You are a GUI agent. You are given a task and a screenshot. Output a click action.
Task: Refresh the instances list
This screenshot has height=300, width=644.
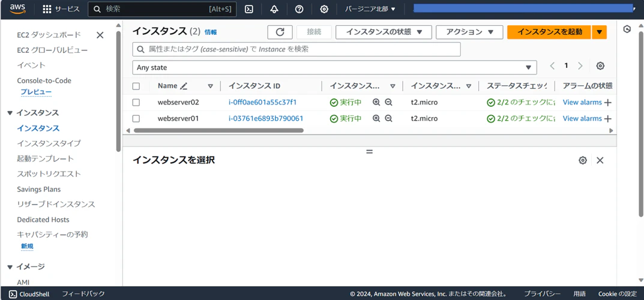(x=280, y=32)
